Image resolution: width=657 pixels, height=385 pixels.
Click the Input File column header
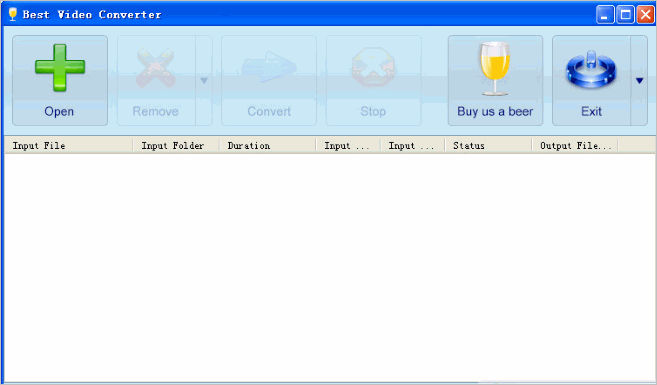pyautogui.click(x=69, y=145)
